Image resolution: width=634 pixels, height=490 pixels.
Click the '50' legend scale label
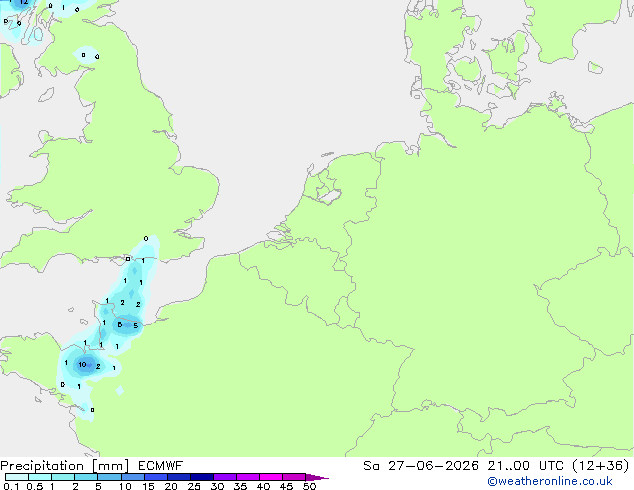point(309,486)
